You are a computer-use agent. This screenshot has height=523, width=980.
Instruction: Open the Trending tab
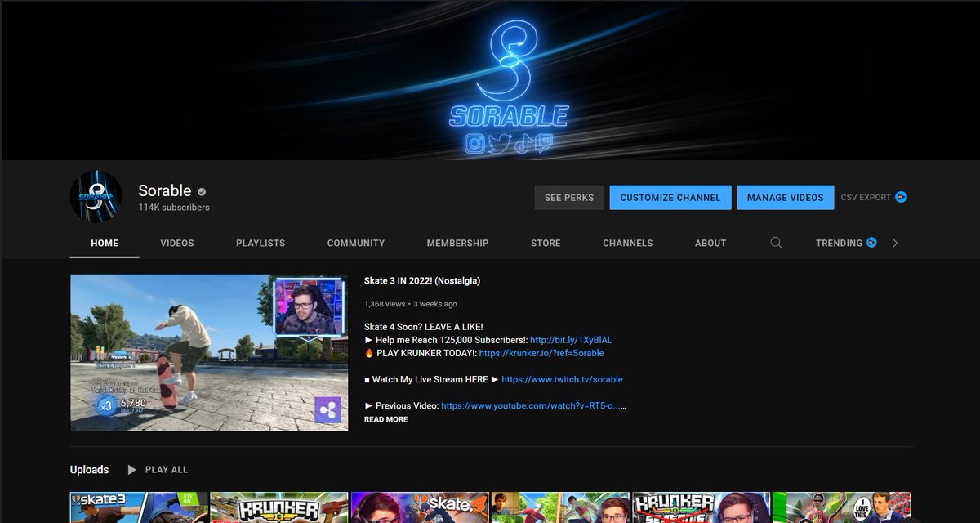click(840, 243)
